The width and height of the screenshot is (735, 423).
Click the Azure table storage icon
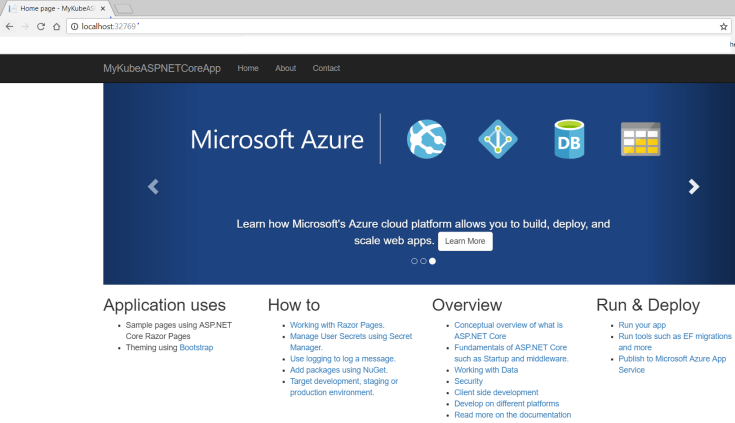(640, 139)
